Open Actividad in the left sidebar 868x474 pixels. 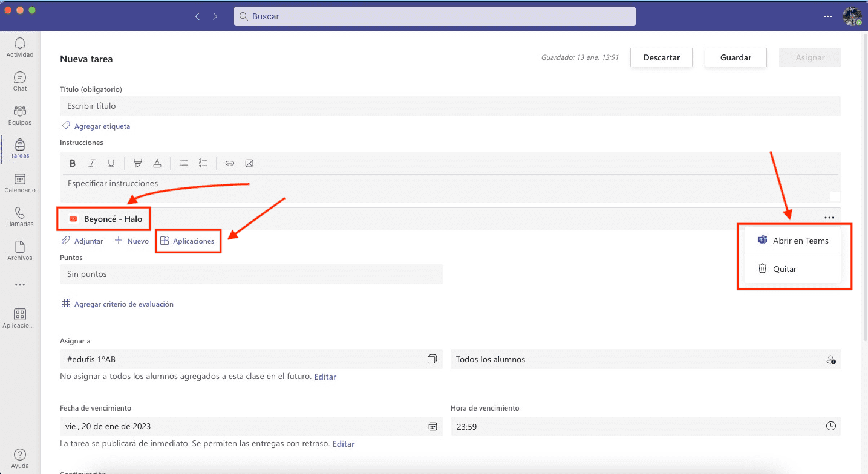[20, 47]
